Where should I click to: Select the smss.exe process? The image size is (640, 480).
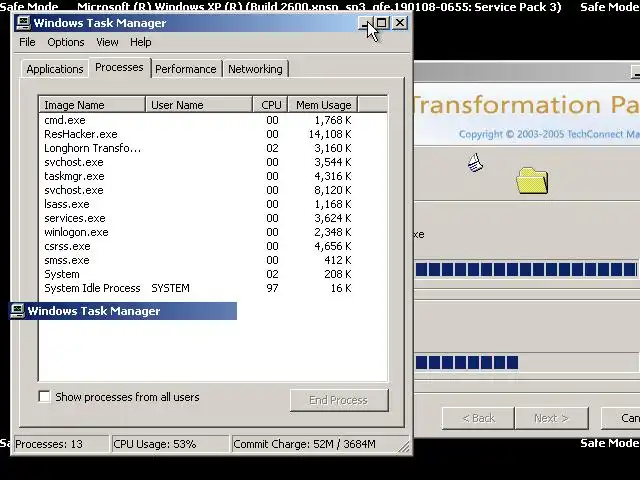(213, 260)
